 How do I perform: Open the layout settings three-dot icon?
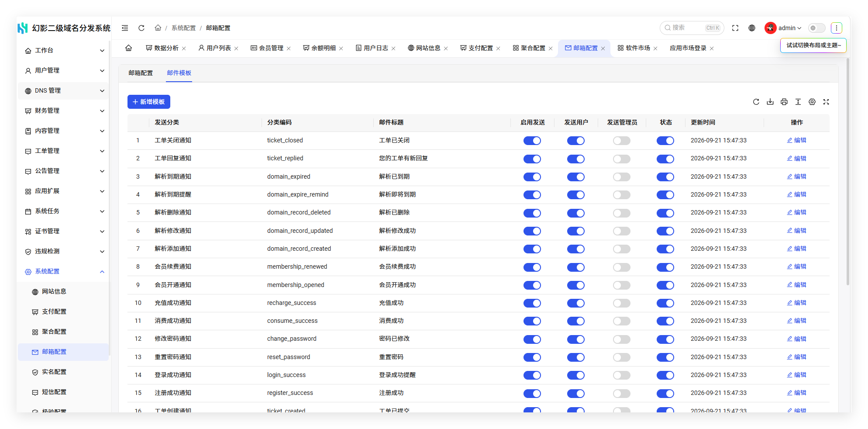tap(837, 28)
